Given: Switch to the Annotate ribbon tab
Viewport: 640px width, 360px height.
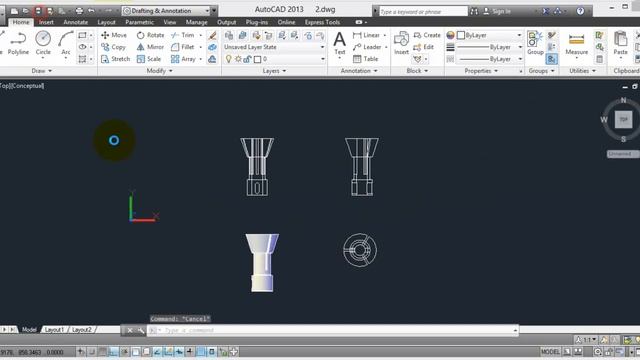Looking at the screenshot, I should point(76,22).
